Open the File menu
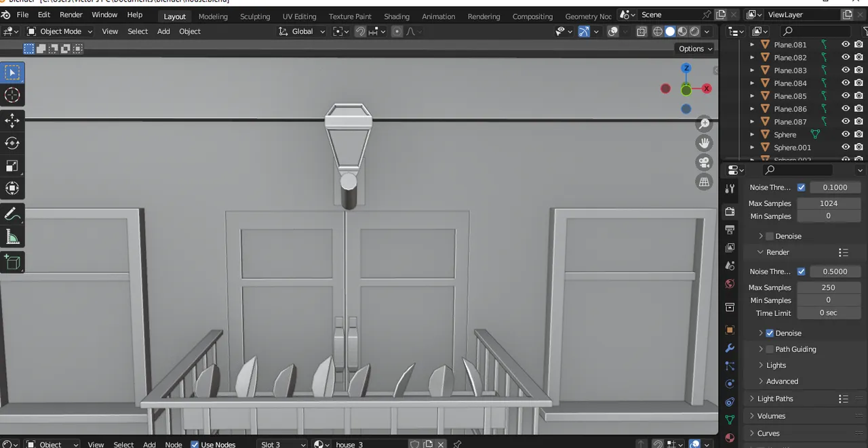This screenshot has width=868, height=448. click(22, 15)
